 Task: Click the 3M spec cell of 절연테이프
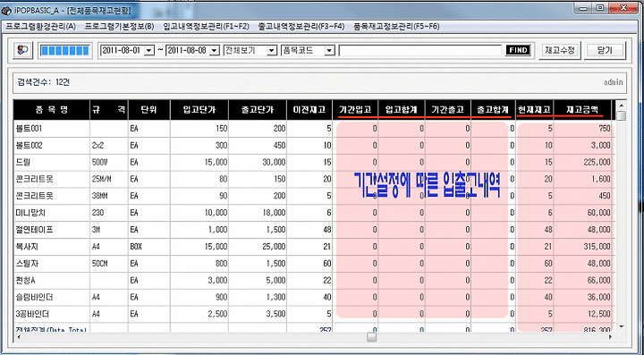tap(109, 230)
